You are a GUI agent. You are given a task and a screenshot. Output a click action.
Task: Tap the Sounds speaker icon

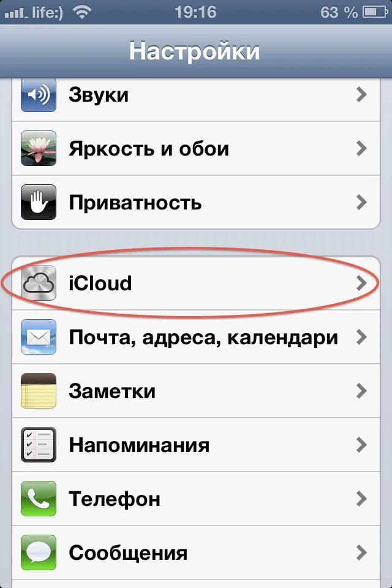point(39,95)
